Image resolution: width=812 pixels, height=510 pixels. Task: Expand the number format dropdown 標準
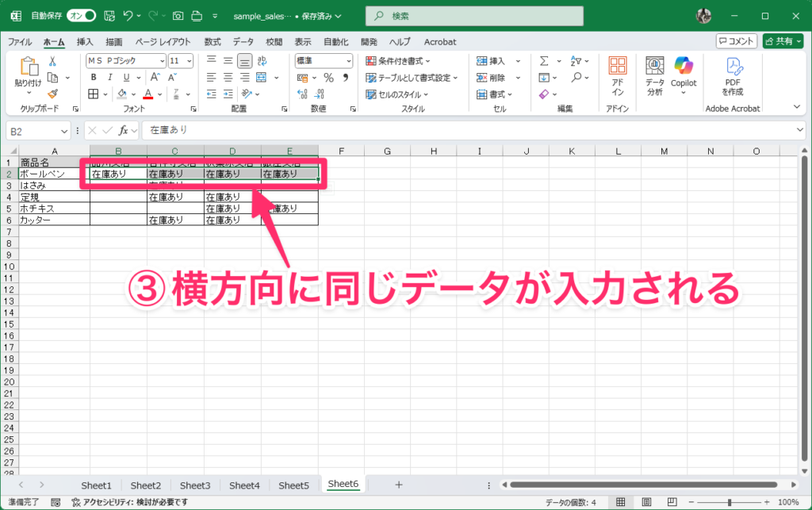click(x=324, y=61)
